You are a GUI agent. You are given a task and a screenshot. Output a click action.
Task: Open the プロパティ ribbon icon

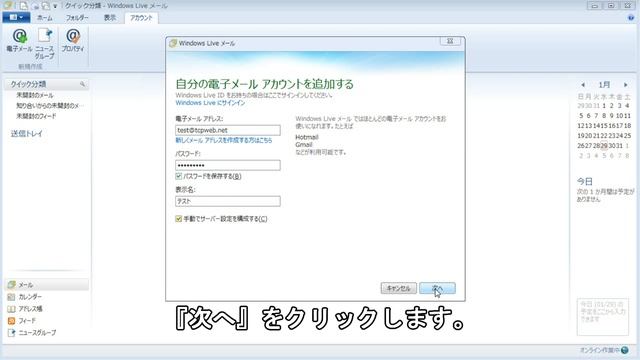(73, 40)
